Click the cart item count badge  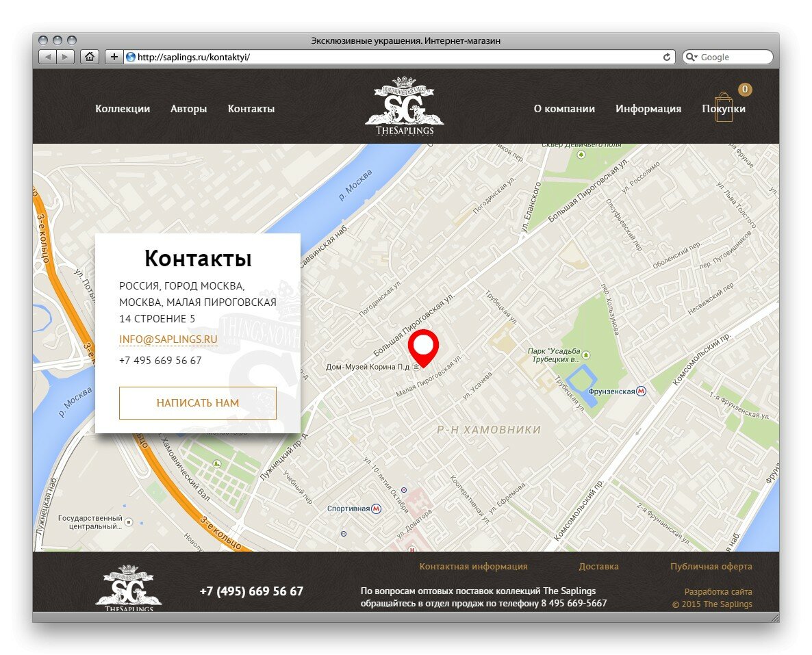click(745, 89)
